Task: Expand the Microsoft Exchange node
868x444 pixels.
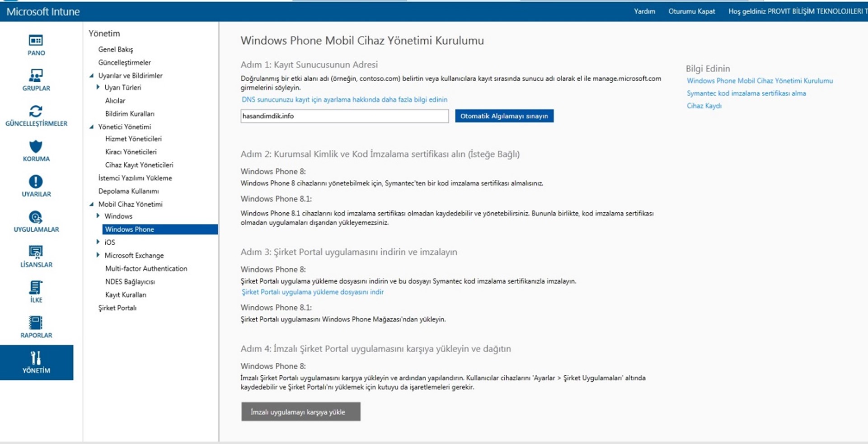Action: click(98, 255)
